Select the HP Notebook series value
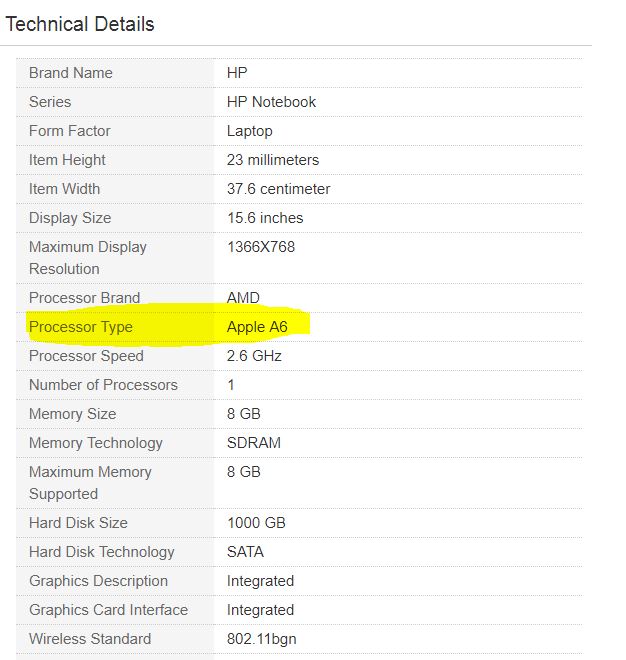Viewport: 626px width, 660px height. 271,102
